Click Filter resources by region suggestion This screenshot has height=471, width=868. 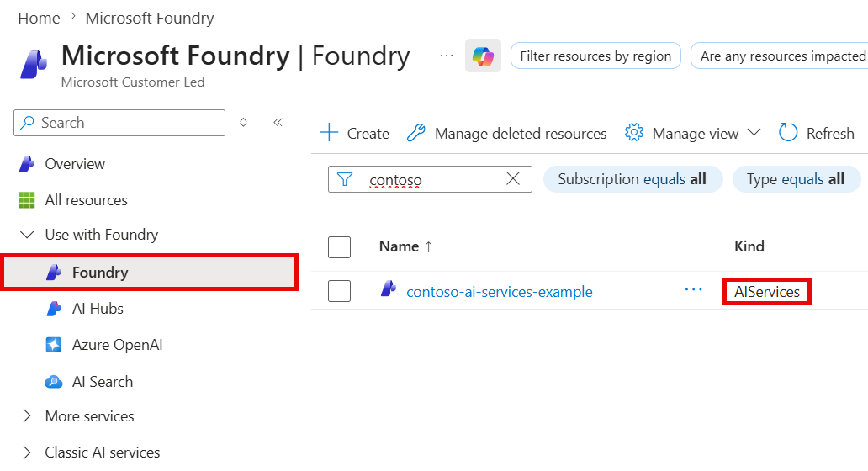tap(595, 56)
